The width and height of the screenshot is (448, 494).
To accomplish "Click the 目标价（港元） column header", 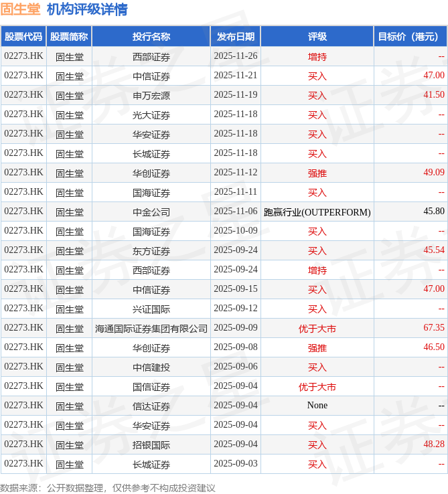I will coord(410,37).
